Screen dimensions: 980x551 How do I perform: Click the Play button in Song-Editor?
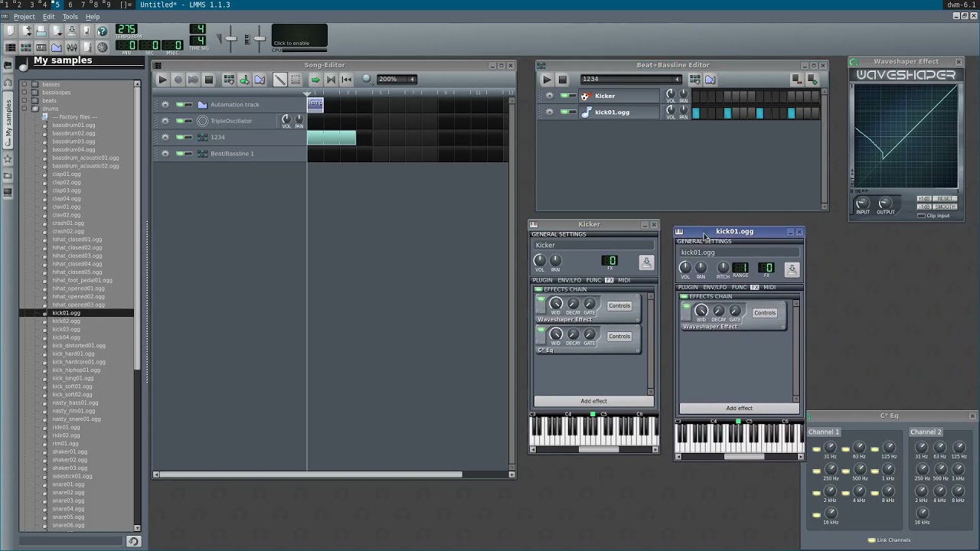coord(162,79)
